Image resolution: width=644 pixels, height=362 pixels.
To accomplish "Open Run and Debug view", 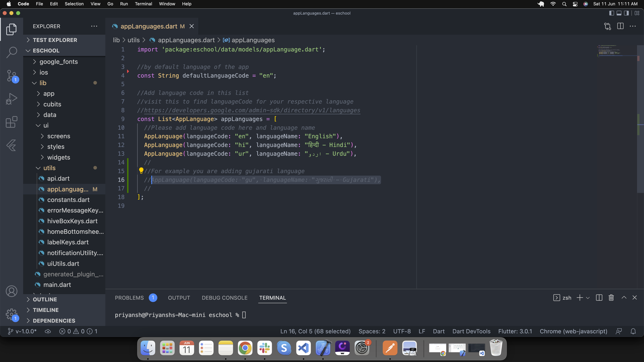I will pos(12,99).
